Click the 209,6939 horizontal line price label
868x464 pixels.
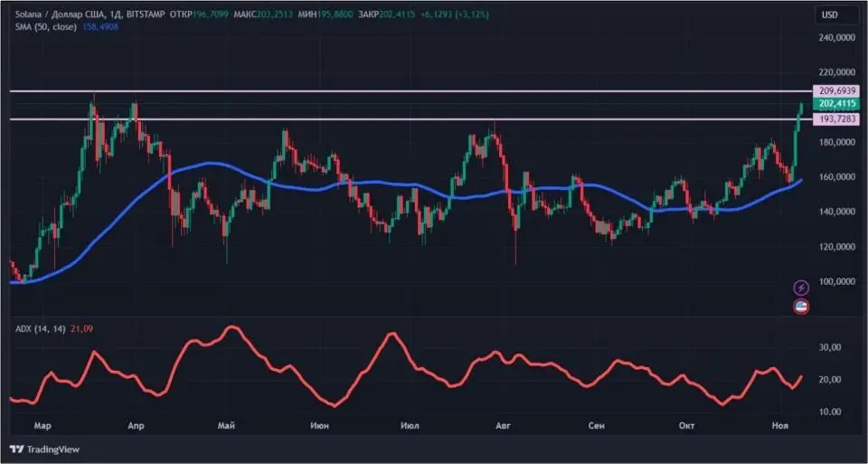pyautogui.click(x=836, y=91)
